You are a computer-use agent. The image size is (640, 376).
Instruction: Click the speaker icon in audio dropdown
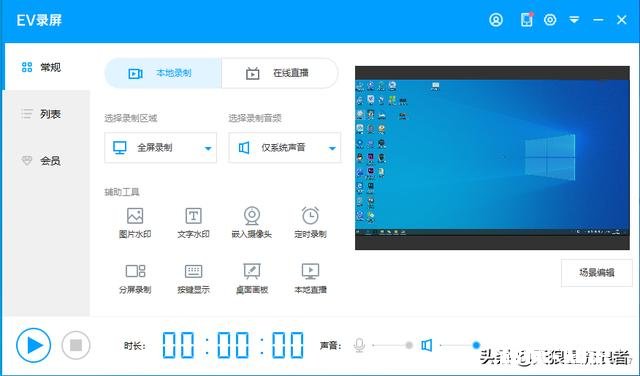point(244,147)
